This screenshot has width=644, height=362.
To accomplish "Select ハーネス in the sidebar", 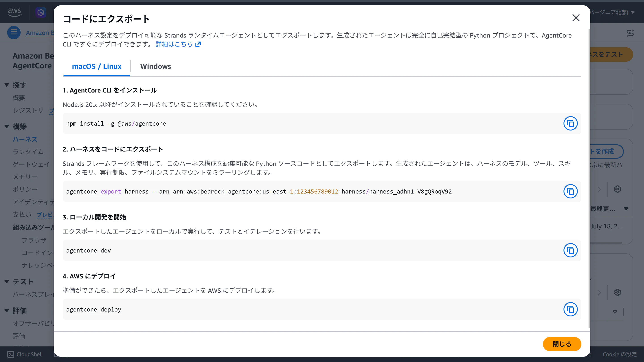I will tap(25, 139).
